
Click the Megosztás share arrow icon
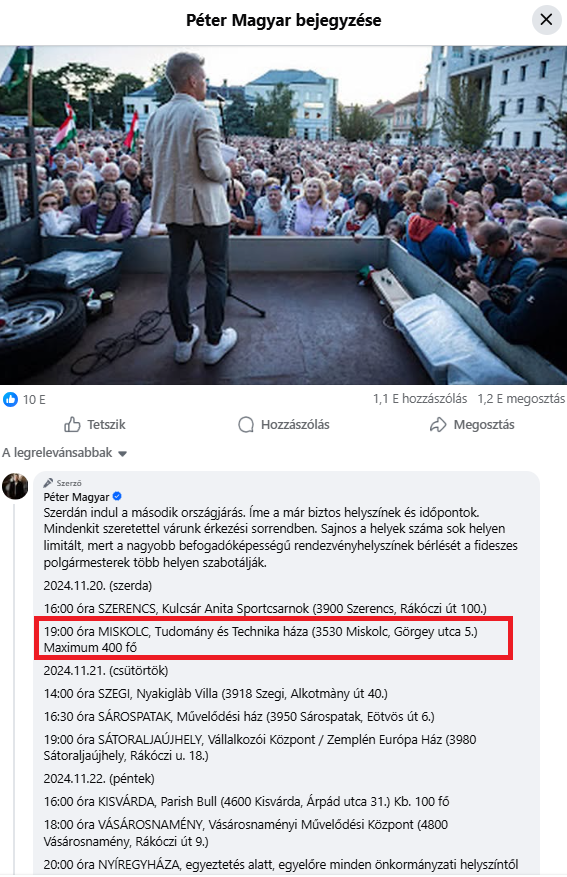pos(438,425)
